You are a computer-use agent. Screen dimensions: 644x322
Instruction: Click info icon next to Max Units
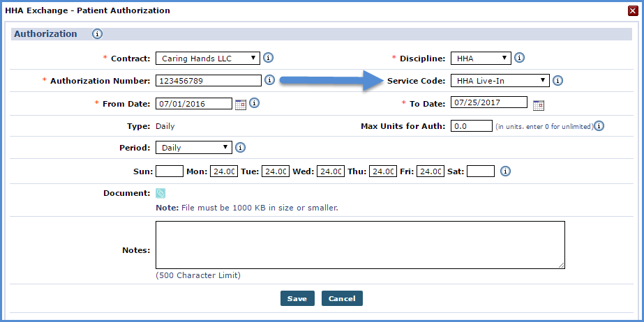pyautogui.click(x=599, y=126)
